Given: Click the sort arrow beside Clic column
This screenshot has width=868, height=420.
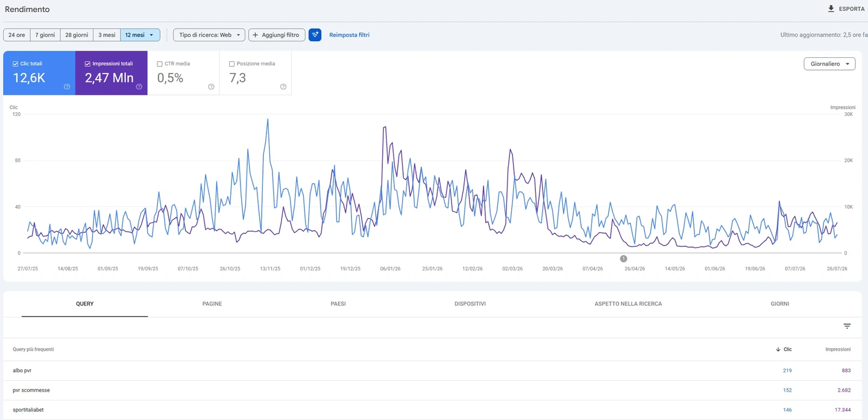Looking at the screenshot, I should 778,349.
